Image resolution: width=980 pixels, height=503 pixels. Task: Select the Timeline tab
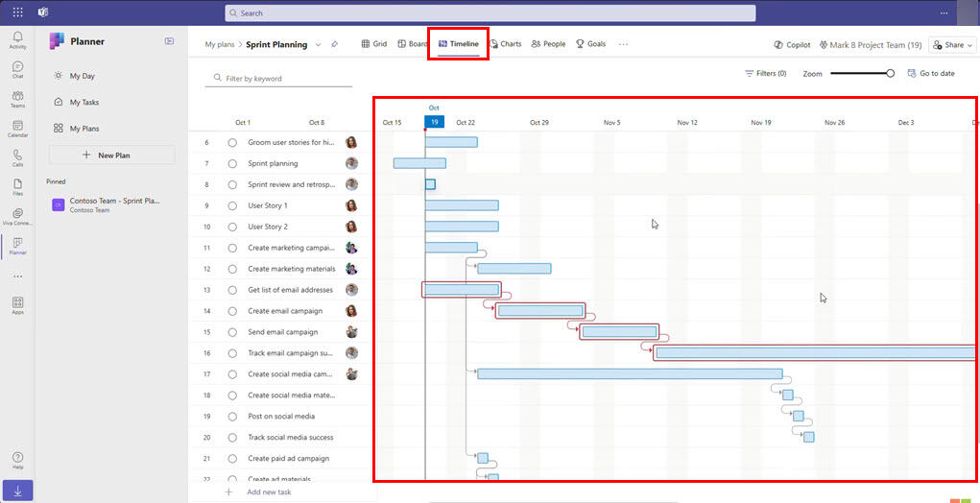tap(459, 44)
